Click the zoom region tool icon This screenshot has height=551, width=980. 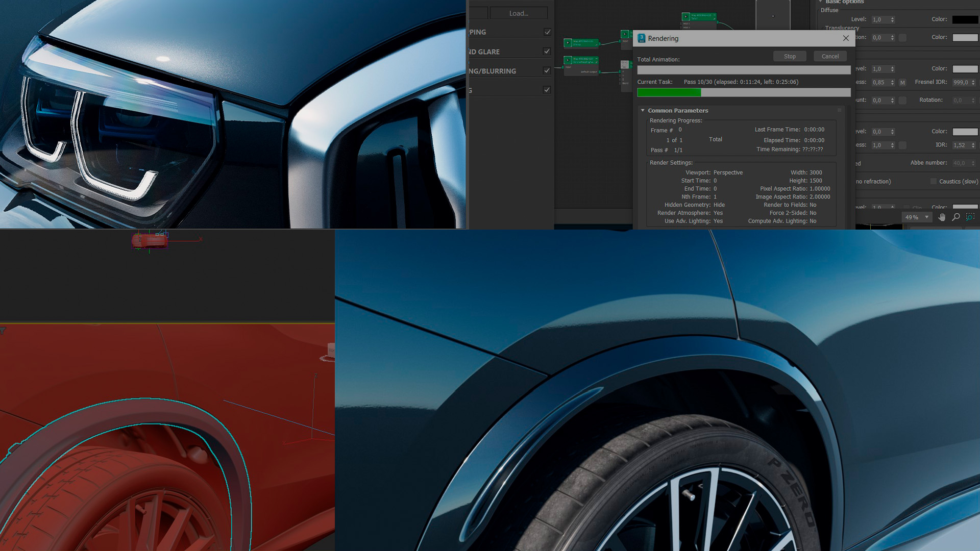970,217
